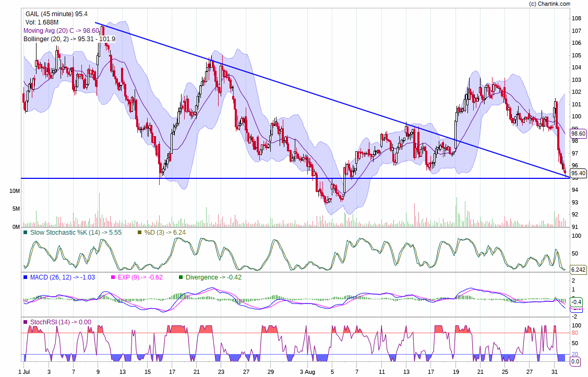Image resolution: width=588 pixels, height=377 pixels.
Task: Click the purple StochRSI (14) legend square
Action: point(26,322)
